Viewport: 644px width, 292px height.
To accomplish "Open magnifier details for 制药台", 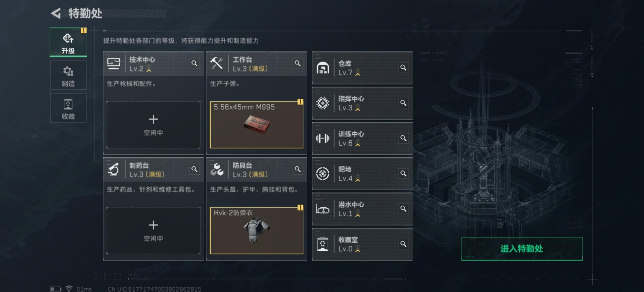I will (194, 169).
